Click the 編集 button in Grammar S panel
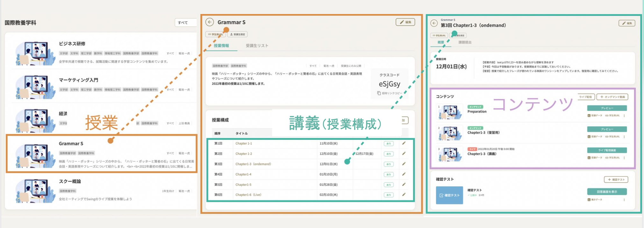This screenshot has width=644, height=228. tap(405, 22)
